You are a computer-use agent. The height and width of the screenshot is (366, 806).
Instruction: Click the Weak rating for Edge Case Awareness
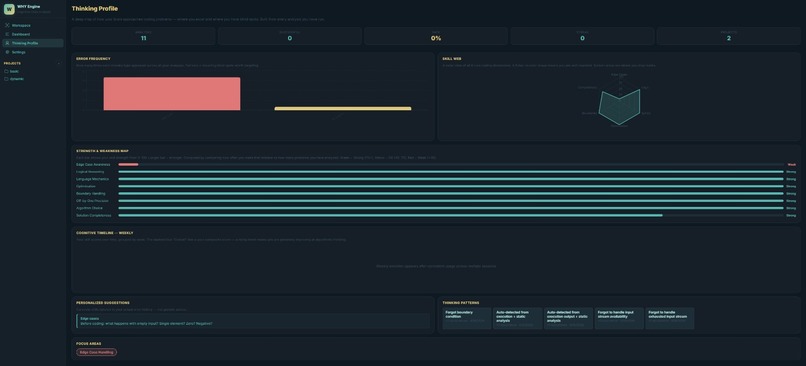coord(792,164)
